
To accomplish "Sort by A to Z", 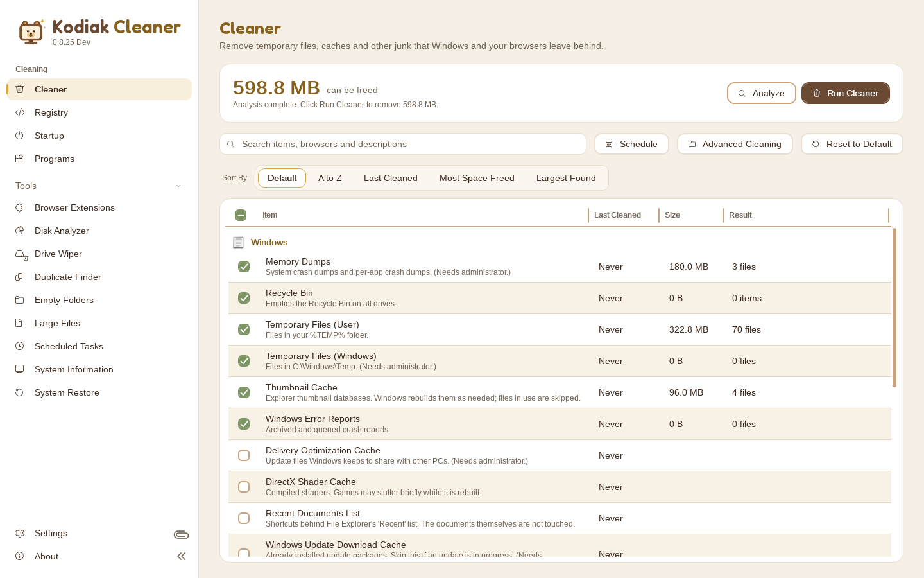I will point(330,178).
